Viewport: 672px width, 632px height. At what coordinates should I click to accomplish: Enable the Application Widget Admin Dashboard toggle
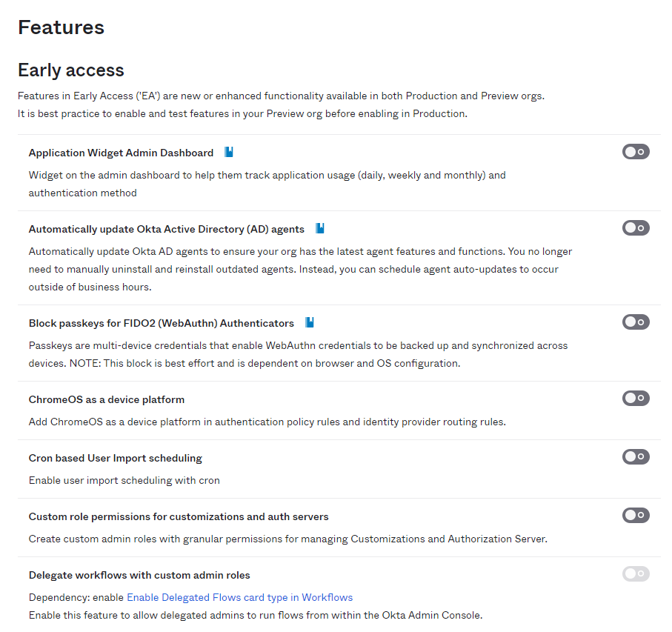pyautogui.click(x=636, y=152)
